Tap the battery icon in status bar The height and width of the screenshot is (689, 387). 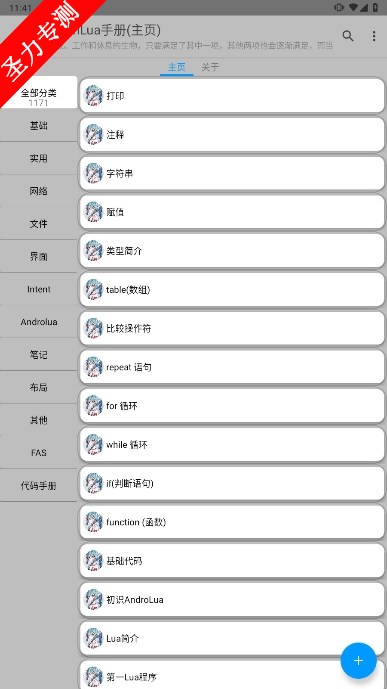pos(376,7)
